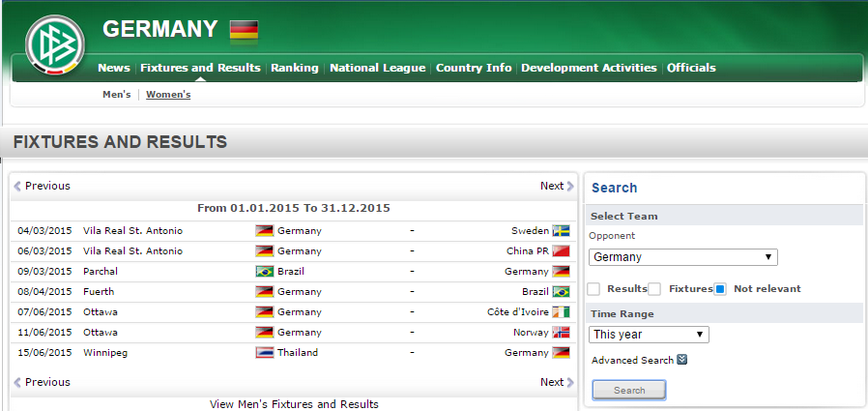The height and width of the screenshot is (411, 868).
Task: Click the Norway flag icon
Action: coord(561,333)
